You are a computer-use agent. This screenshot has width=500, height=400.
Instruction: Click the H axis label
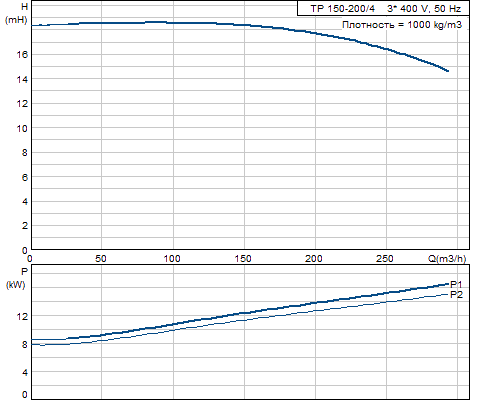coord(16,13)
